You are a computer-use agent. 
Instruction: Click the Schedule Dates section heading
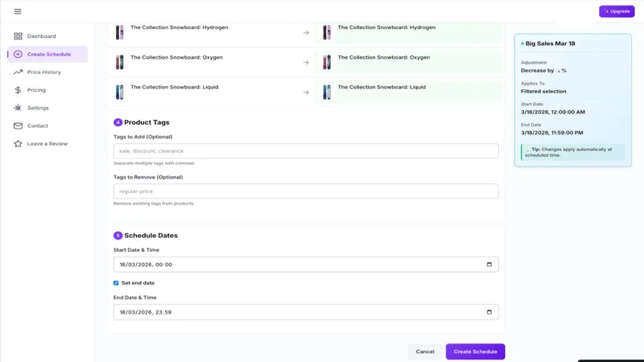[x=151, y=236]
